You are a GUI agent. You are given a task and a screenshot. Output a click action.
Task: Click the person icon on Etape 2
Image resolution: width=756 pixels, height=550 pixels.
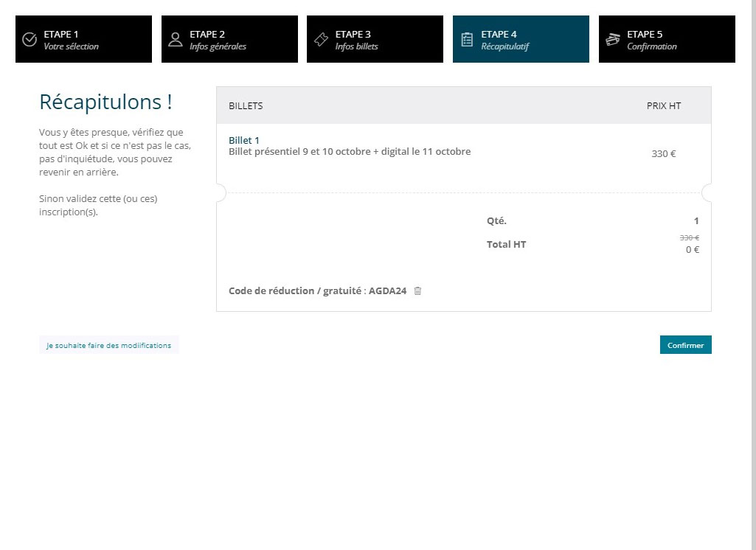[175, 40]
